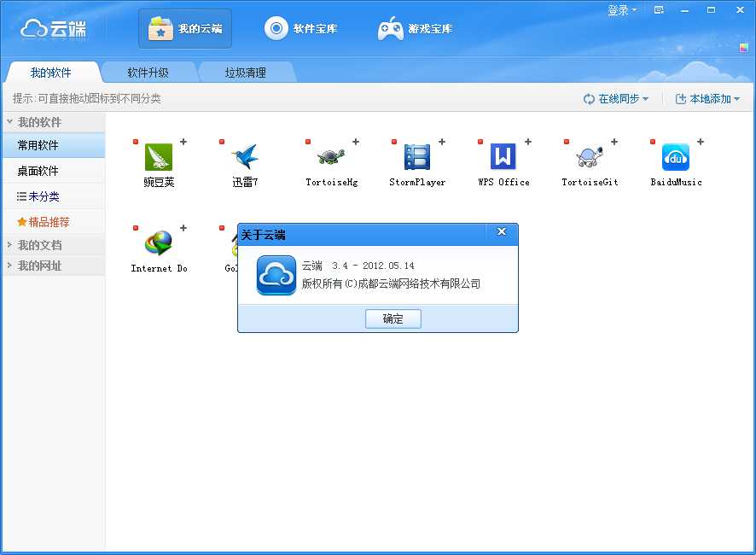Close the 关于云端 dialog

coord(502,231)
